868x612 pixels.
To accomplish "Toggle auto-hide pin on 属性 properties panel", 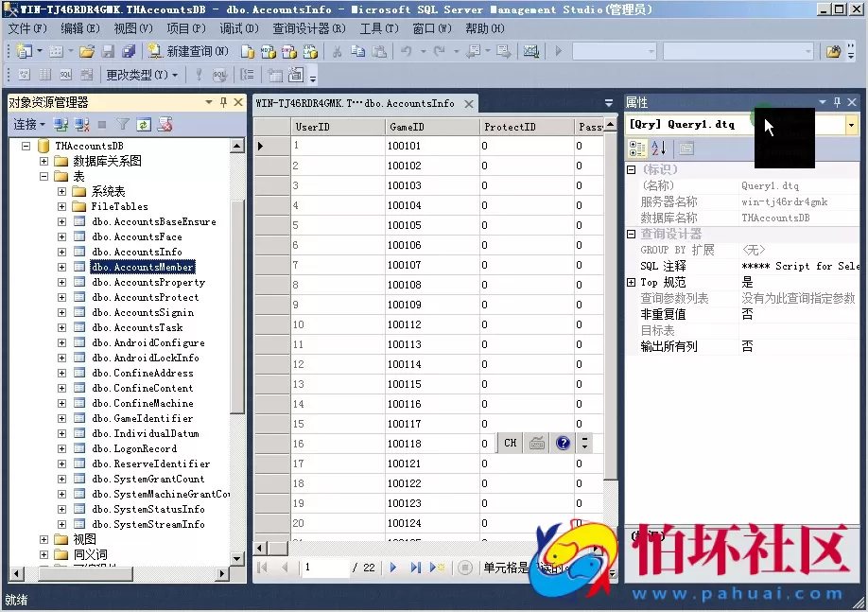I will pos(836,102).
